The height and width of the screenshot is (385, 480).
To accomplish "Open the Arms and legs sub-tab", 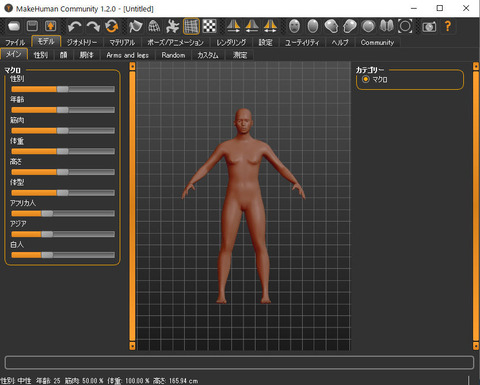I will point(128,55).
